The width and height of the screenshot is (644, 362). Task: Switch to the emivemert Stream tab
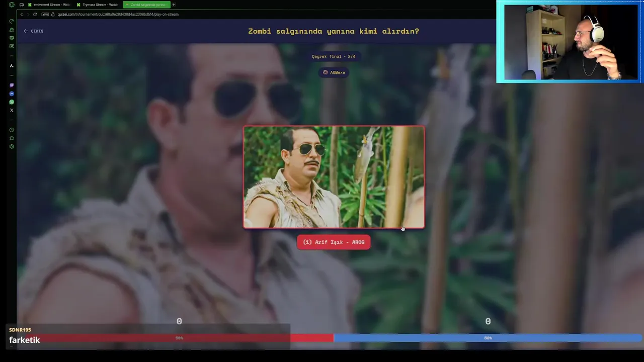[49, 5]
